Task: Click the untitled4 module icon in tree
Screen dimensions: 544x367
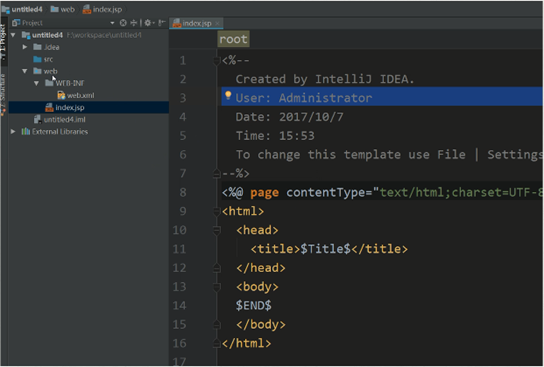Action: pyautogui.click(x=26, y=35)
